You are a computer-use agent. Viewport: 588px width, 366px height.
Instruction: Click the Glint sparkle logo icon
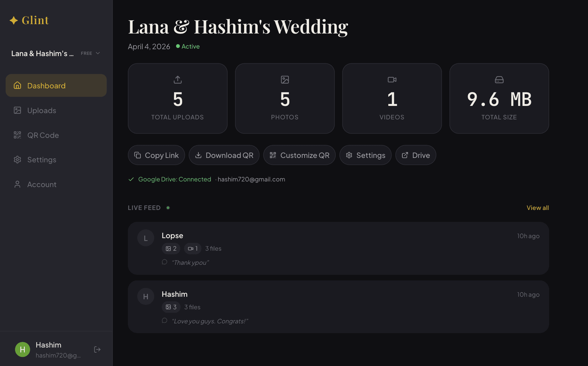point(13,20)
